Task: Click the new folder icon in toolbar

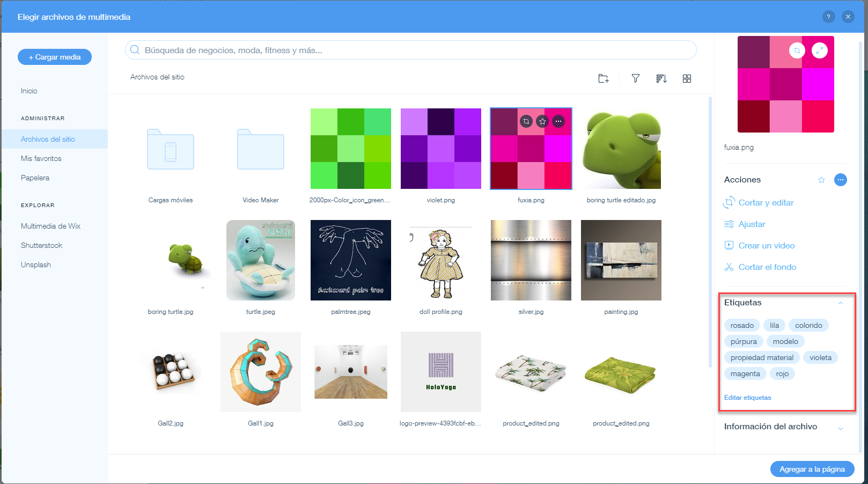Action: (x=604, y=78)
